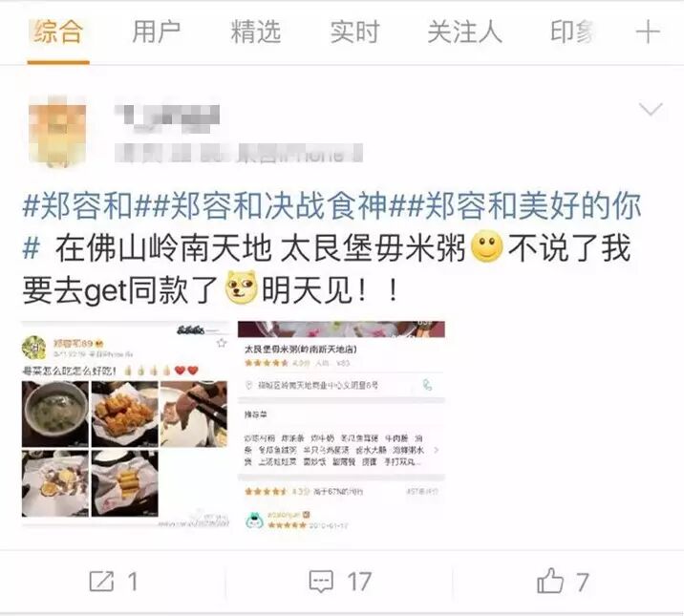
Task: Switch to the 精选 tab
Action: 255,32
